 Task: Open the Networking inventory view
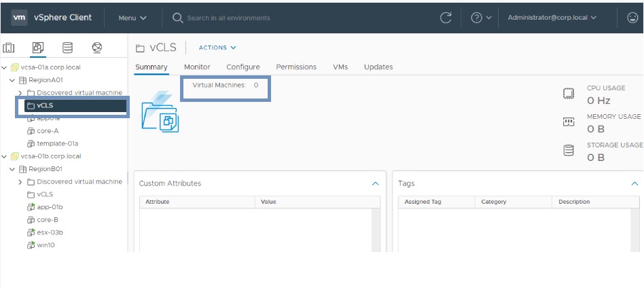coord(96,48)
